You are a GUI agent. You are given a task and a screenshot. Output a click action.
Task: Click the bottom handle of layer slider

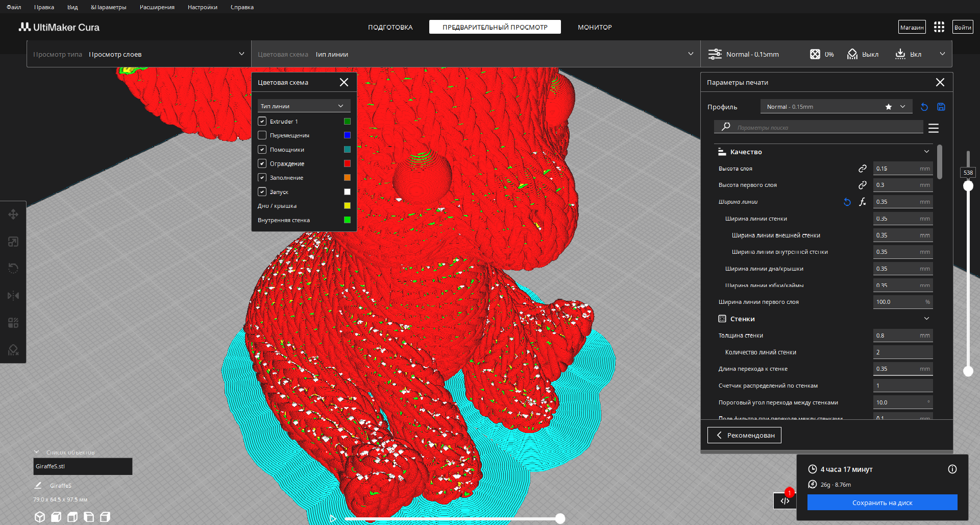[968, 371]
